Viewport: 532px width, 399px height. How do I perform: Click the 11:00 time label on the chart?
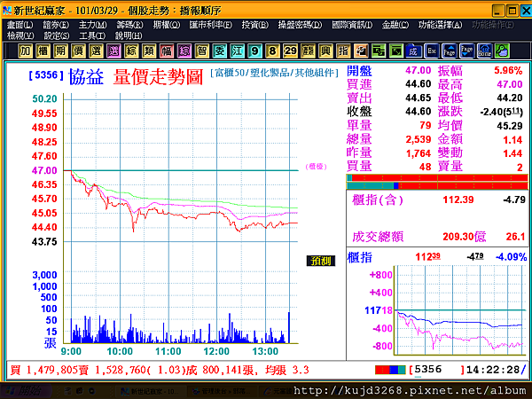pos(168,351)
